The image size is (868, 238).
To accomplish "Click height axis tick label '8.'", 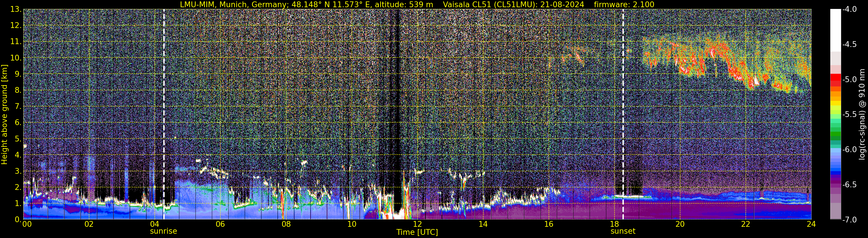I will (18, 90).
